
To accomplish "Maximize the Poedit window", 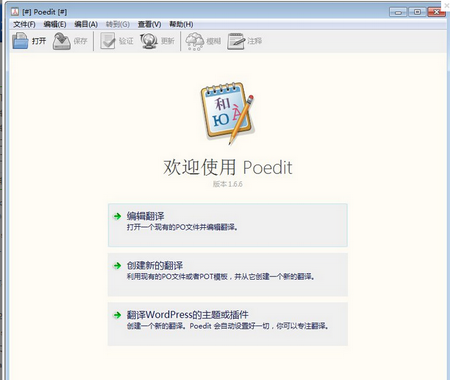I will (x=417, y=12).
